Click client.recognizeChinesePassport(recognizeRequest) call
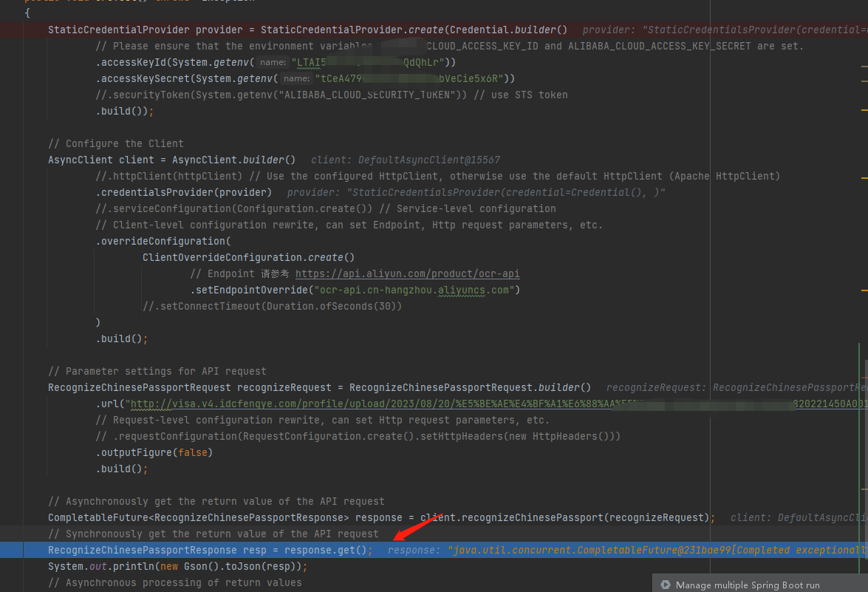 pos(564,517)
